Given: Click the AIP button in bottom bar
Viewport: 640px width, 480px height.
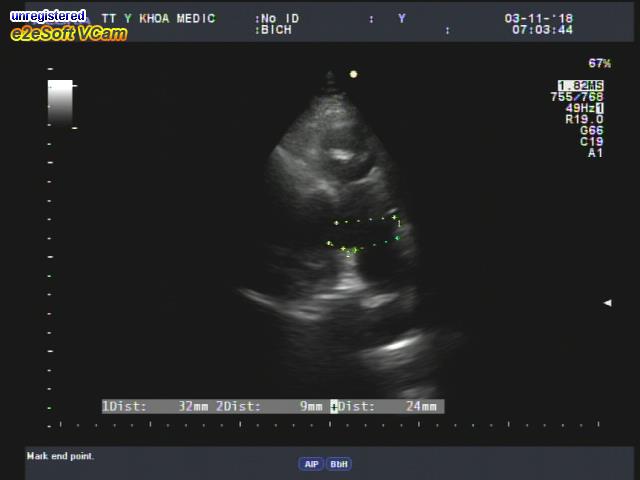Looking at the screenshot, I should pos(311,464).
